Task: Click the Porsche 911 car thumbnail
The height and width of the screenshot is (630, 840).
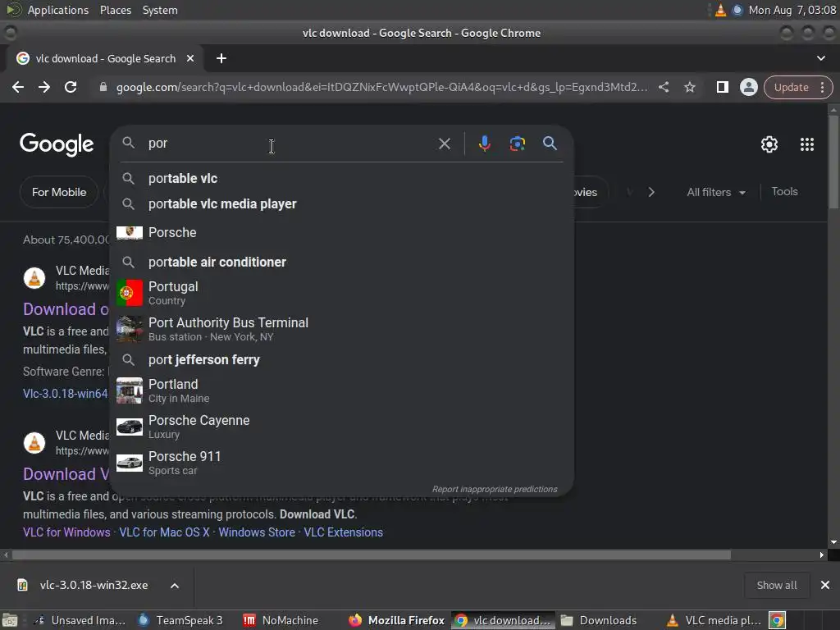Action: pos(130,463)
